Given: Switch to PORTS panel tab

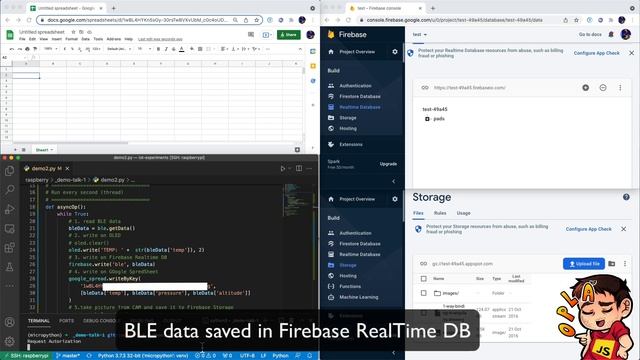Looking at the screenshot, I should click(x=67, y=321).
